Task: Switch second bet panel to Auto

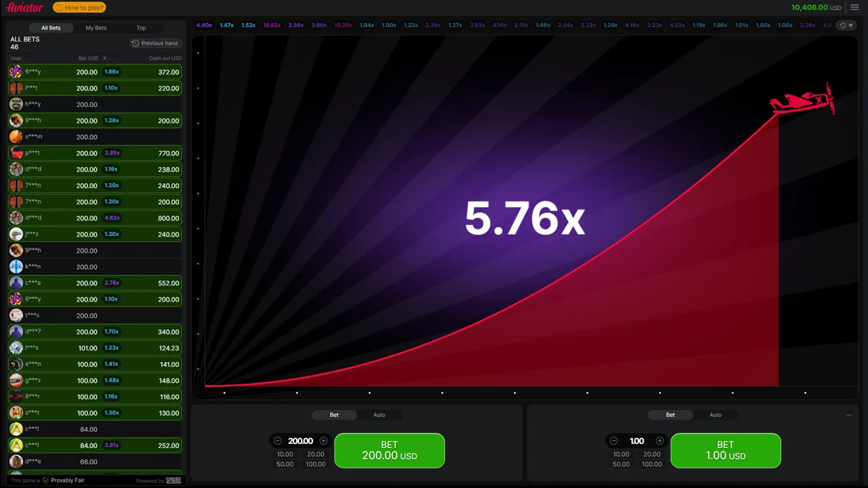Action: click(715, 415)
